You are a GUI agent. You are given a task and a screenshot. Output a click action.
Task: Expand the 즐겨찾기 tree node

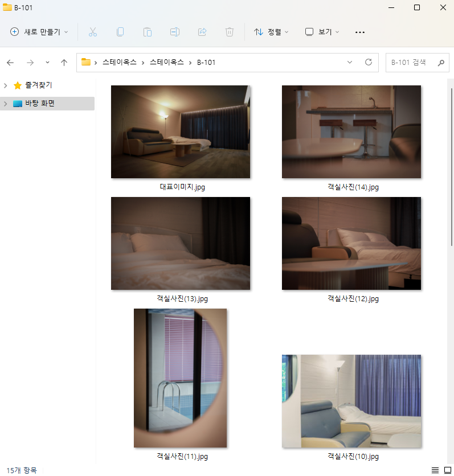[6, 85]
